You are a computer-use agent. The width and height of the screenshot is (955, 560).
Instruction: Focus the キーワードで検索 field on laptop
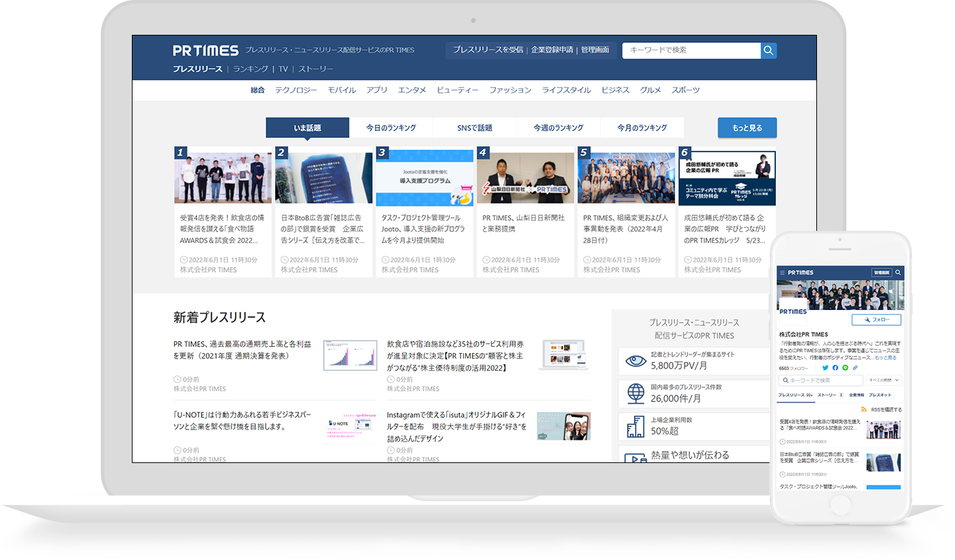pyautogui.click(x=691, y=51)
